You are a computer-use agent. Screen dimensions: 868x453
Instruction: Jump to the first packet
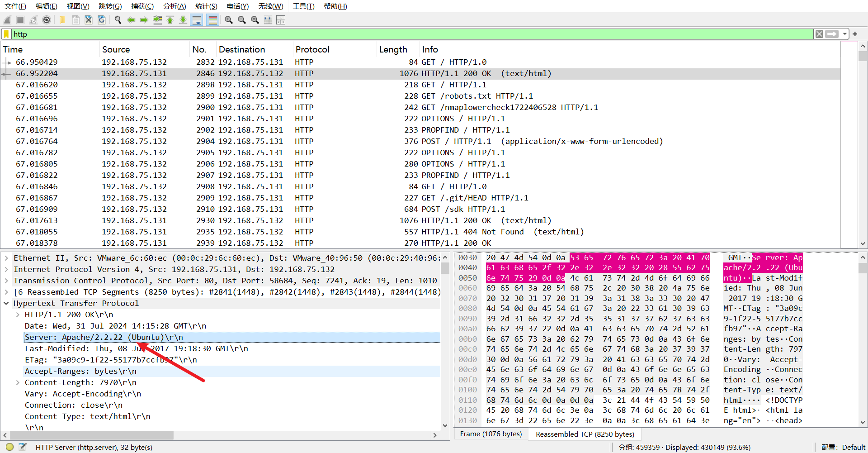pos(170,20)
